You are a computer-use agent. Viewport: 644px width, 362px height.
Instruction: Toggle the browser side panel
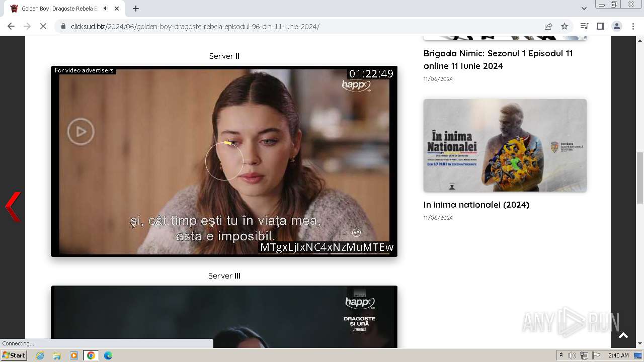pos(600,26)
